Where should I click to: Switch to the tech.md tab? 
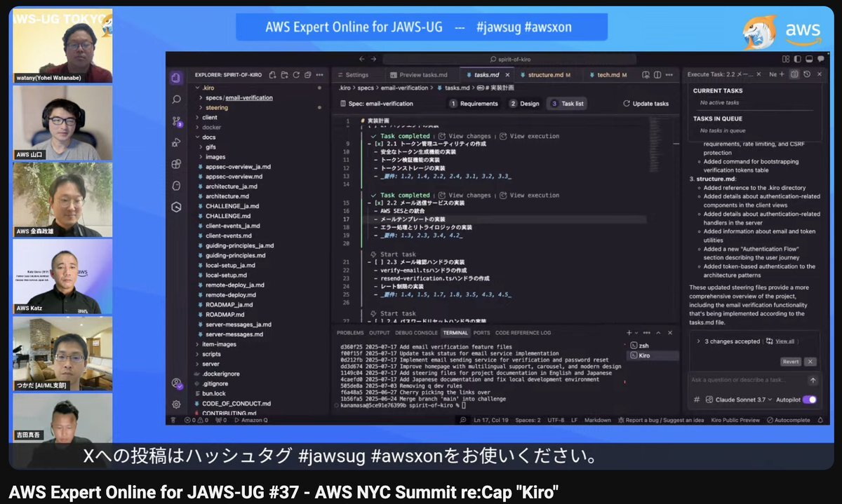click(608, 74)
